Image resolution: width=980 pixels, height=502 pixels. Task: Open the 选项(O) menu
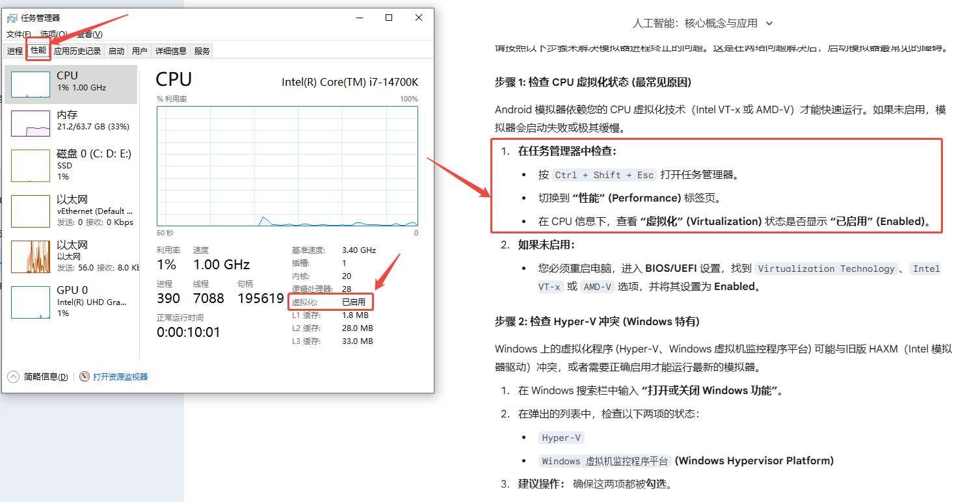click(x=53, y=34)
